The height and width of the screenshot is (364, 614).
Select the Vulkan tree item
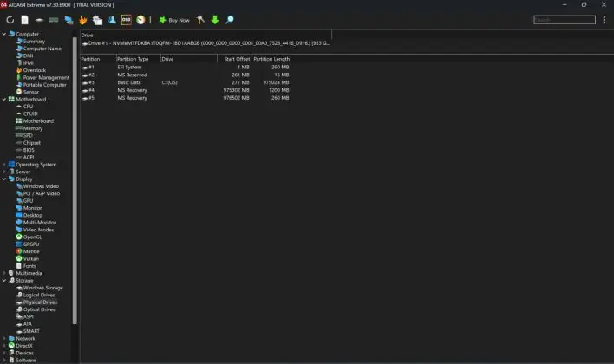(x=30, y=258)
